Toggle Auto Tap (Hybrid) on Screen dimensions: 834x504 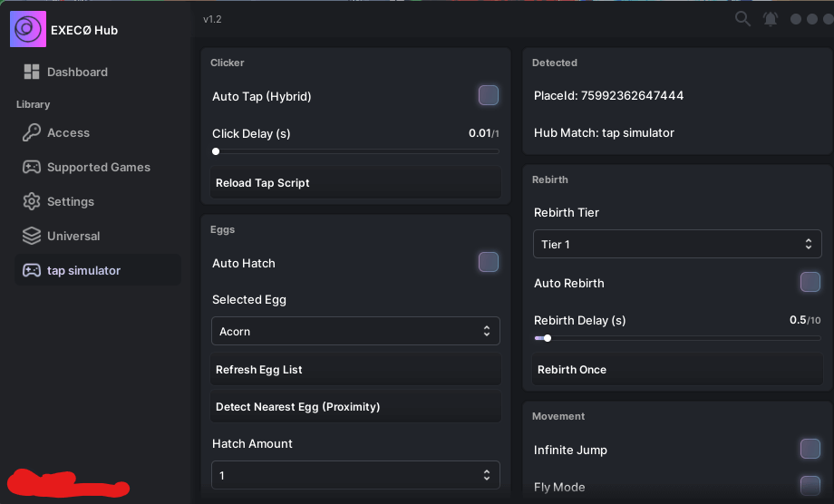[x=489, y=95]
